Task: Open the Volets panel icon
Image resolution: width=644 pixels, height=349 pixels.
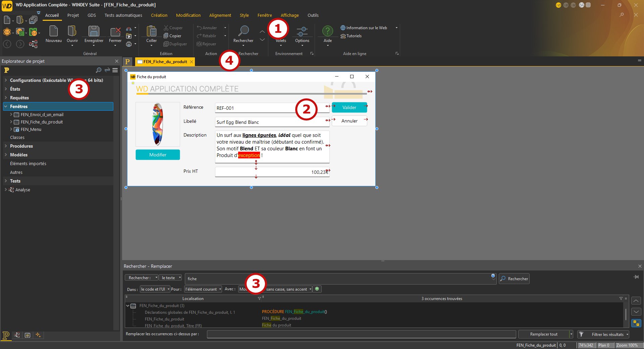Action: tap(280, 33)
